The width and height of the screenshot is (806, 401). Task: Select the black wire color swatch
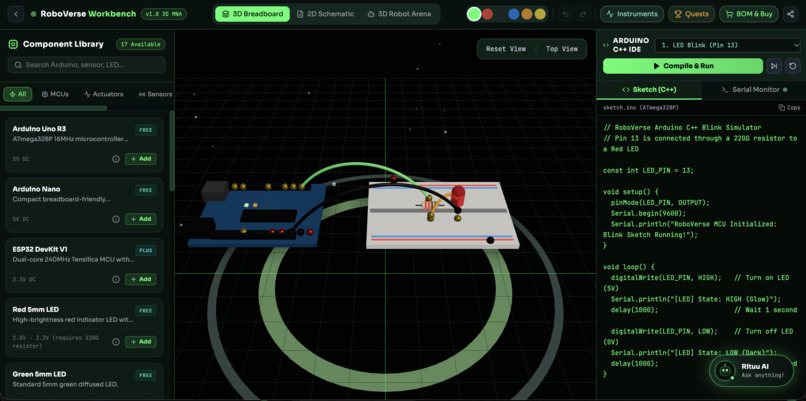tap(501, 14)
